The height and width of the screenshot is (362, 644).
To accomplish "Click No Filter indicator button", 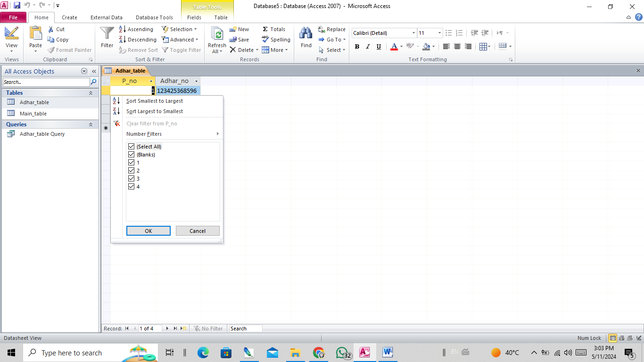I will point(208,329).
